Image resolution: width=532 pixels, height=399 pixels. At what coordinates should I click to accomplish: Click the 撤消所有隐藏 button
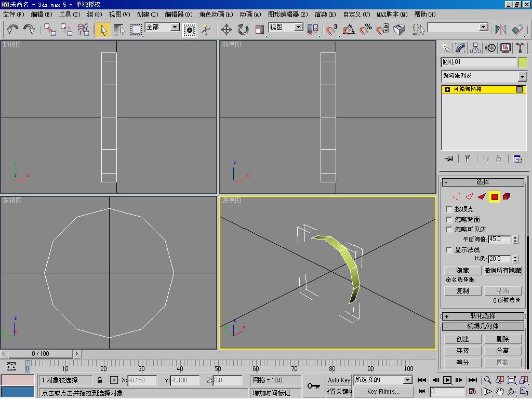[x=503, y=271]
